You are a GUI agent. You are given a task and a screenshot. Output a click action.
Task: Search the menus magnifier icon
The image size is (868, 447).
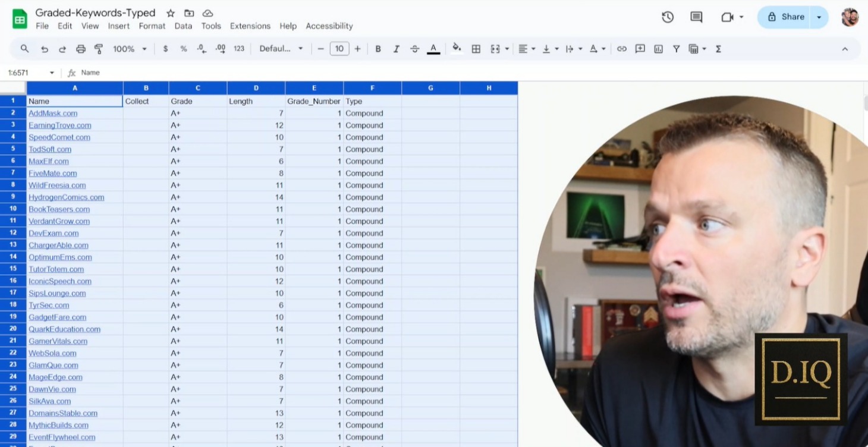24,49
